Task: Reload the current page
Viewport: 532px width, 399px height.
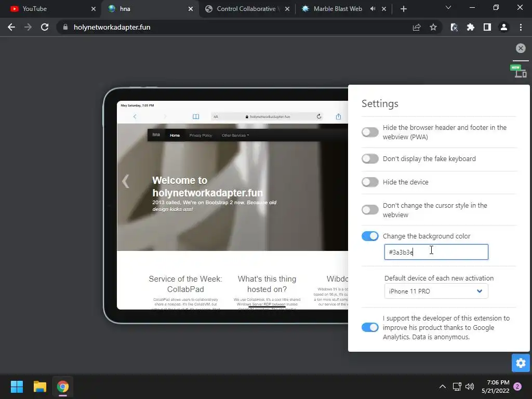Action: pyautogui.click(x=45, y=27)
